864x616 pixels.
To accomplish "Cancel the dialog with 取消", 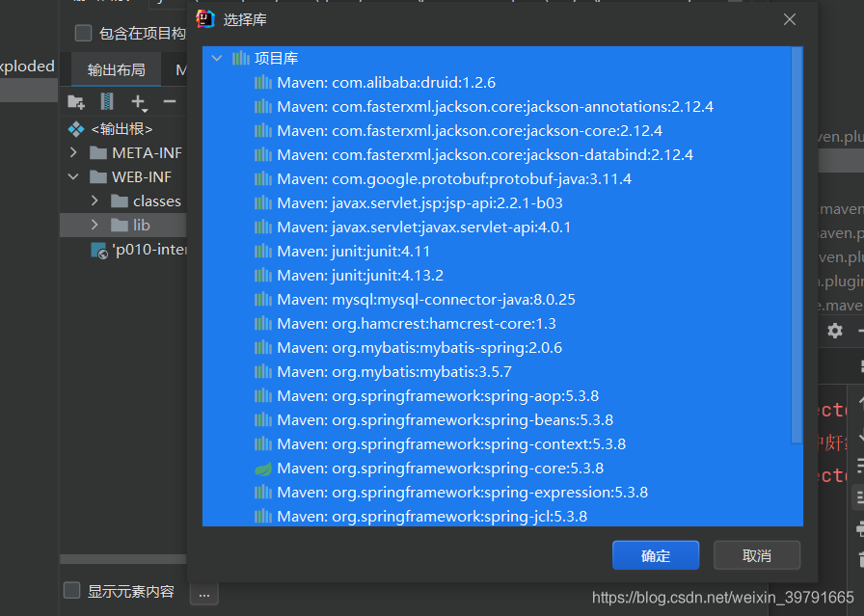I will point(757,555).
